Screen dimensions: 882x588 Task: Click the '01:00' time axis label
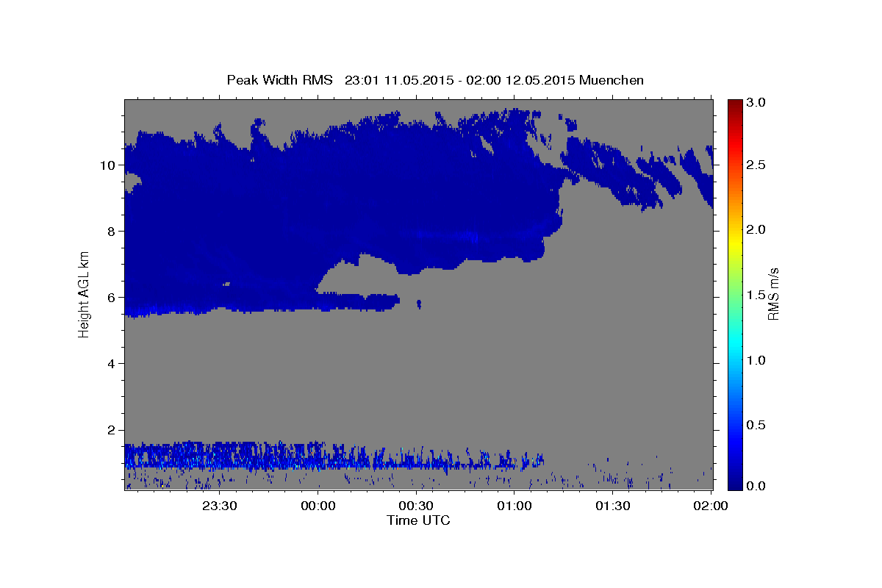(x=514, y=506)
